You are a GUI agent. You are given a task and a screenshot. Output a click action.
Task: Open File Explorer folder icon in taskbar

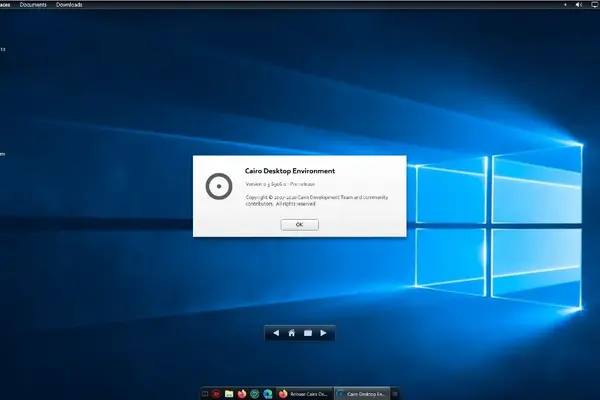229,394
